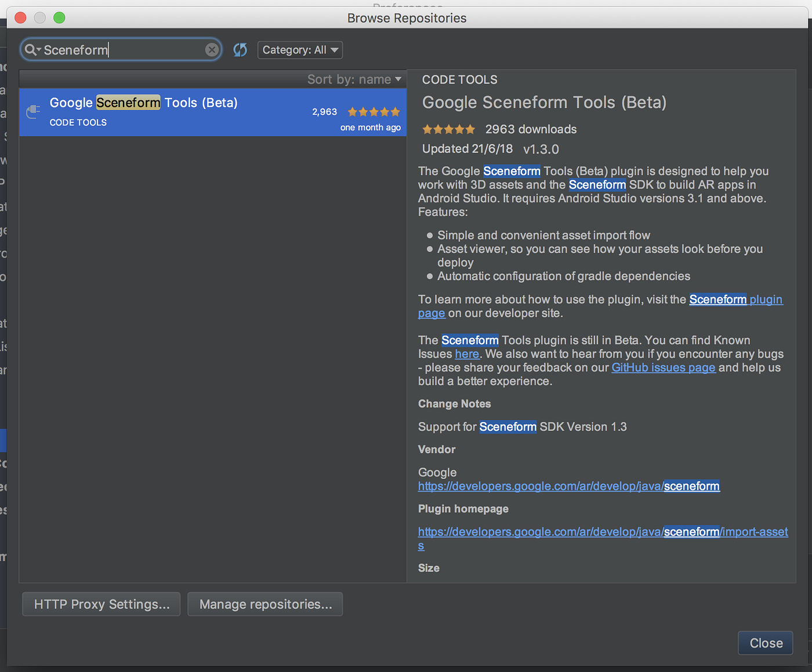Close the Browse Repositories dialog
The height and width of the screenshot is (672, 812).
[x=766, y=643]
